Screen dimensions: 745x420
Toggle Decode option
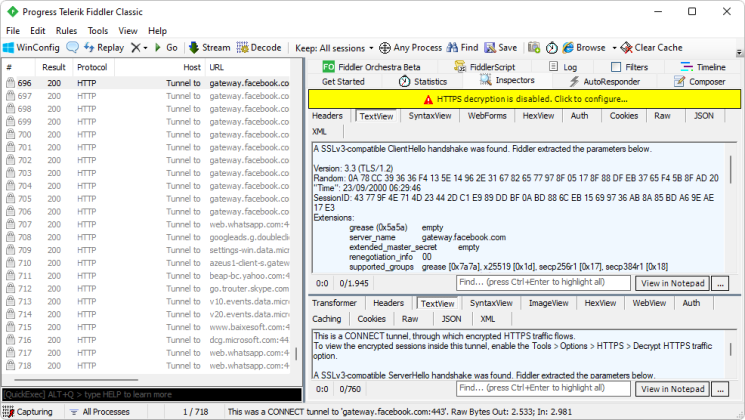coord(259,48)
